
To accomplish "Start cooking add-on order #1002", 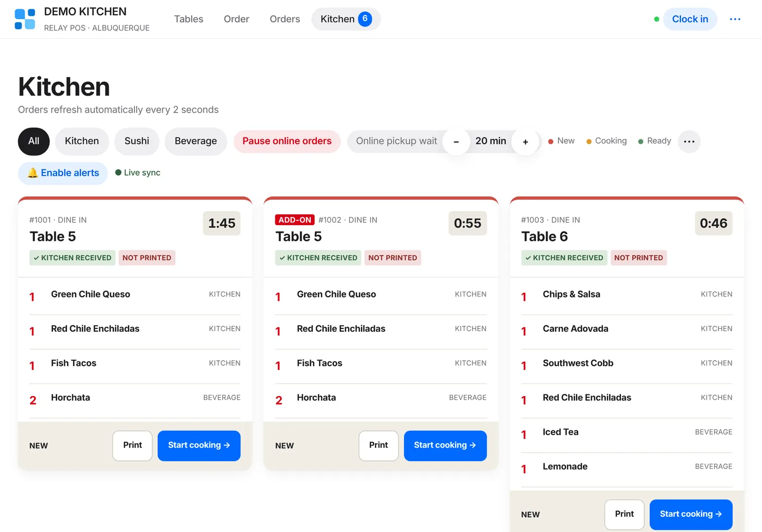I will [x=445, y=446].
